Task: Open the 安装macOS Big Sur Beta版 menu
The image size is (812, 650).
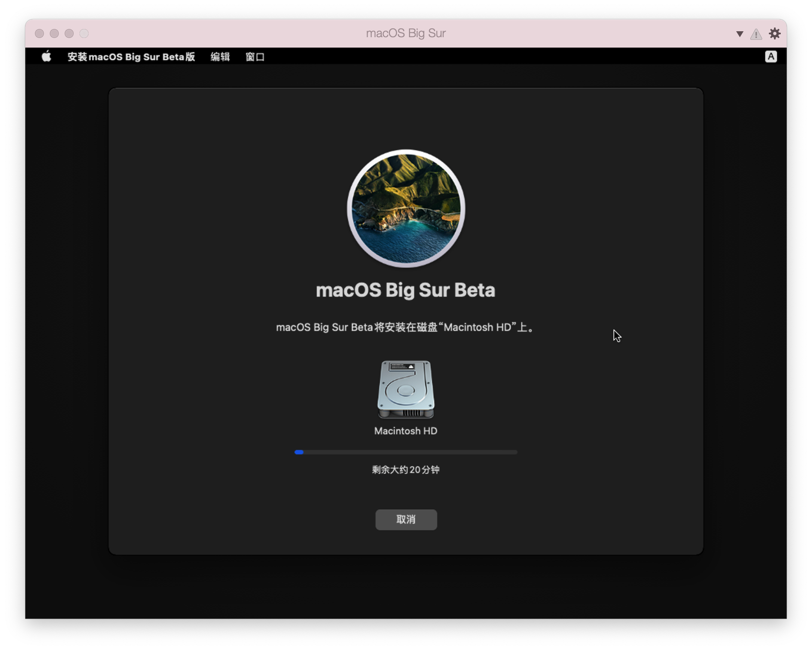Action: point(131,57)
